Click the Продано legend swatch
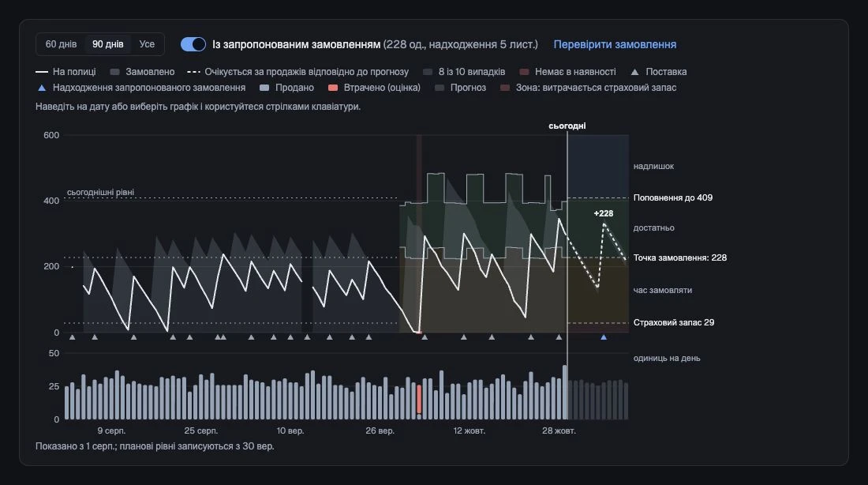The image size is (868, 485). [264, 88]
